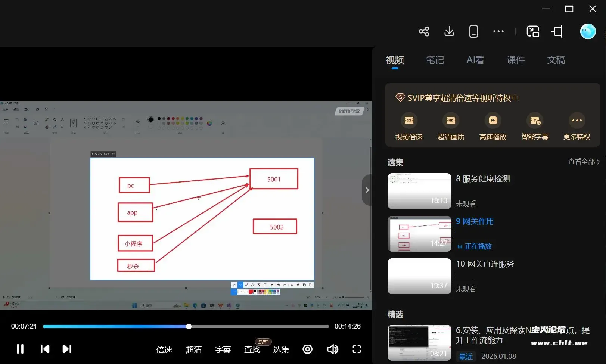This screenshot has height=364, width=606.
Task: Switch to the 笔记 notes tab
Action: [435, 60]
